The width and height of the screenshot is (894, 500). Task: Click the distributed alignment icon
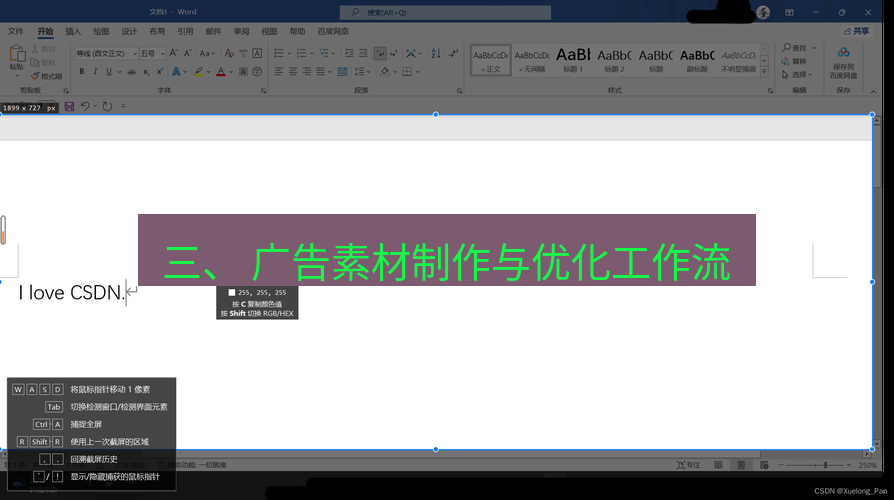pos(342,71)
